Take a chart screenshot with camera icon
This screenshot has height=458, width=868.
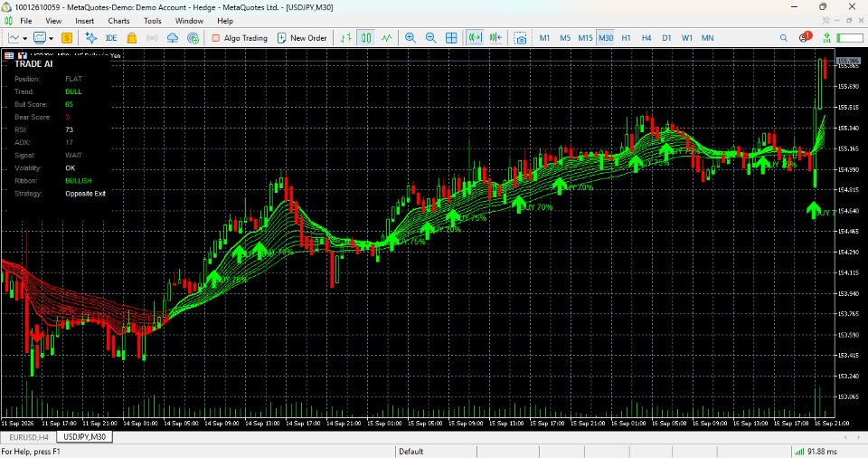tap(521, 38)
